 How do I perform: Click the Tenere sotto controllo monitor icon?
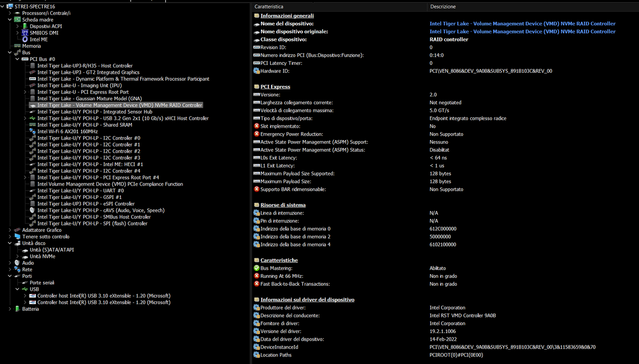click(17, 236)
